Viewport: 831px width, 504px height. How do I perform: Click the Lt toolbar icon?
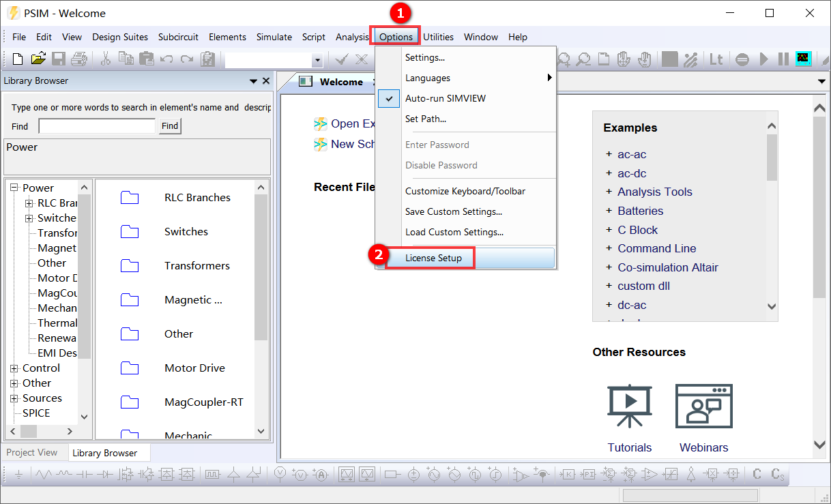pyautogui.click(x=716, y=59)
